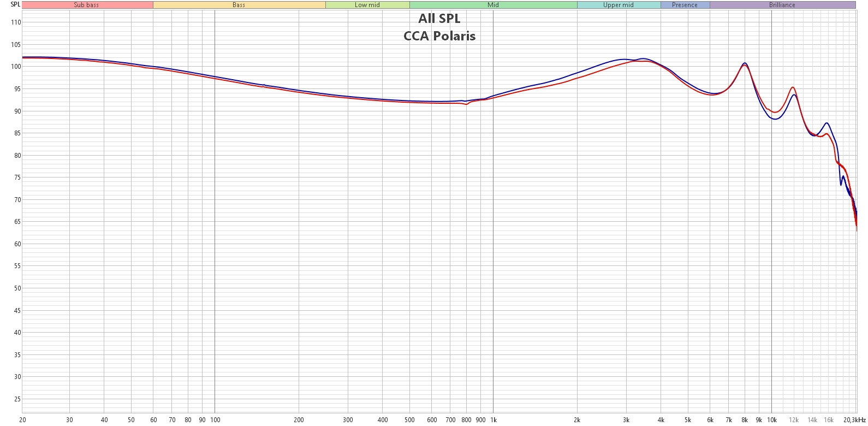
Task: Click the "All SPL" graph title
Action: pos(439,19)
